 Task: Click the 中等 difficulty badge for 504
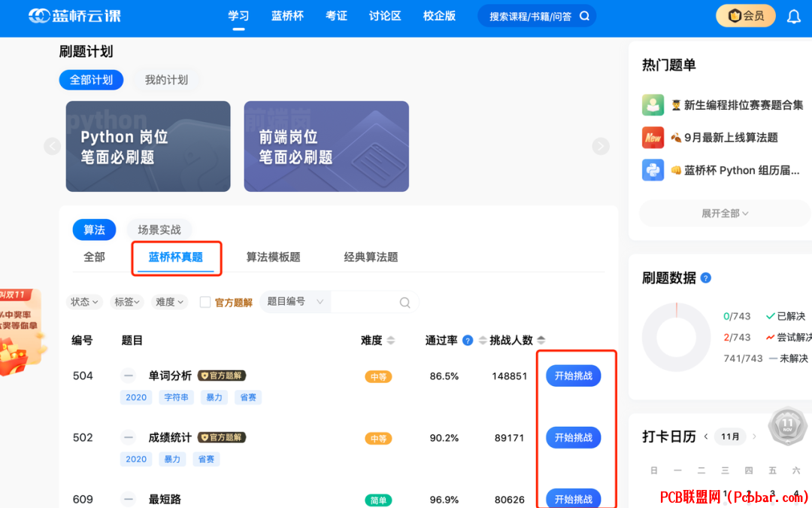pyautogui.click(x=378, y=377)
